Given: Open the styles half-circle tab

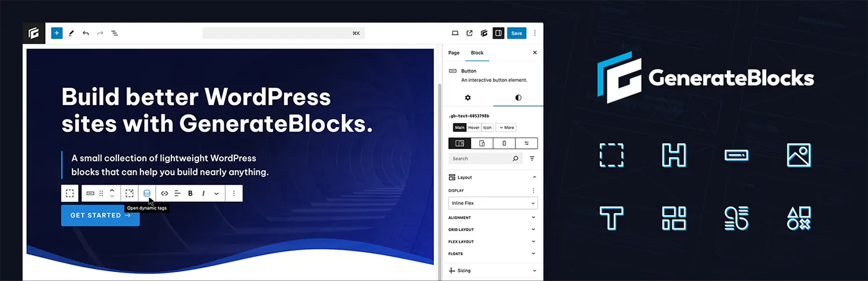Looking at the screenshot, I should pyautogui.click(x=518, y=98).
